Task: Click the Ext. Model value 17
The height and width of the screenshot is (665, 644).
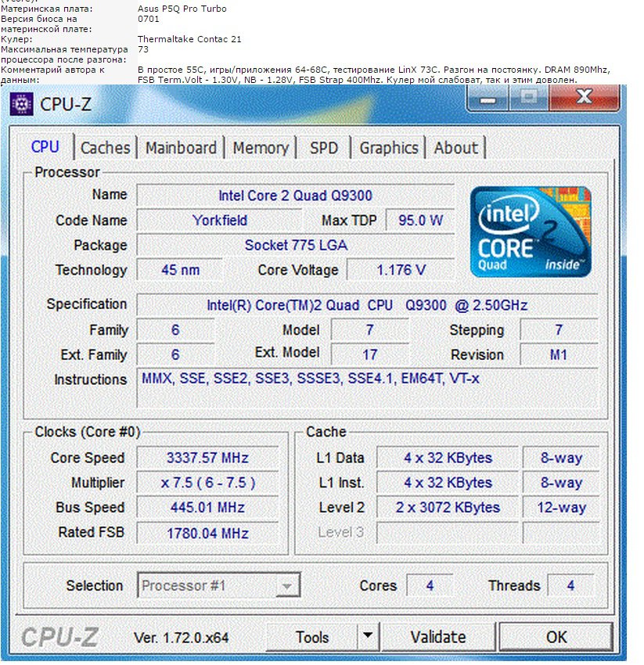Action: [x=369, y=355]
